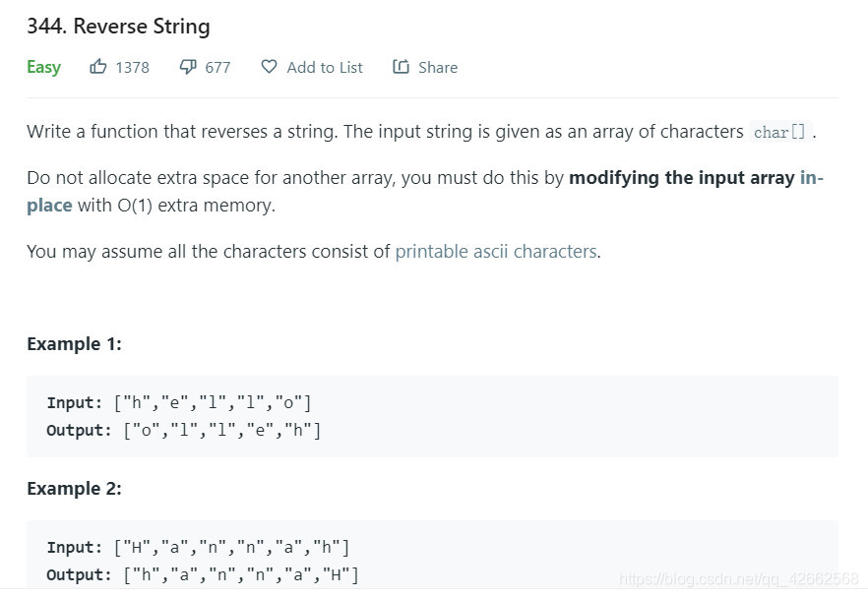The width and height of the screenshot is (868, 597).
Task: Click the share icon next to Share
Action: [x=401, y=67]
